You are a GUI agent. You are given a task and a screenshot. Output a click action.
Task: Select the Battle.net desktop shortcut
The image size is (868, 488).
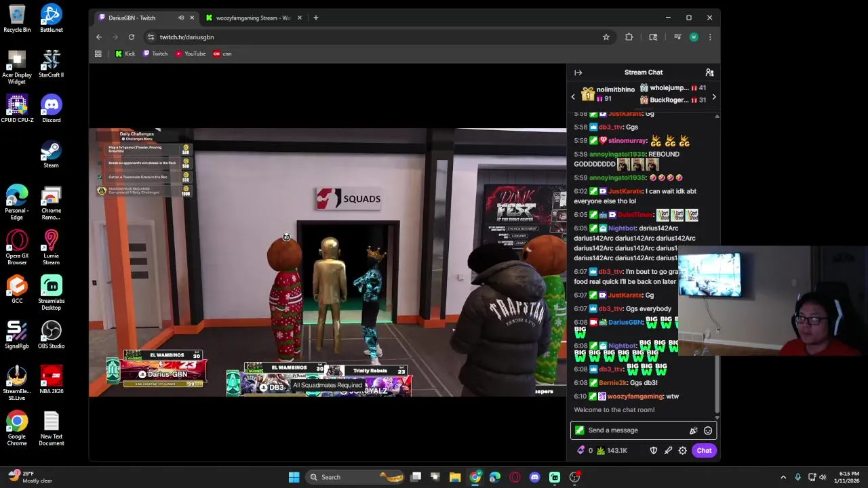coord(51,19)
